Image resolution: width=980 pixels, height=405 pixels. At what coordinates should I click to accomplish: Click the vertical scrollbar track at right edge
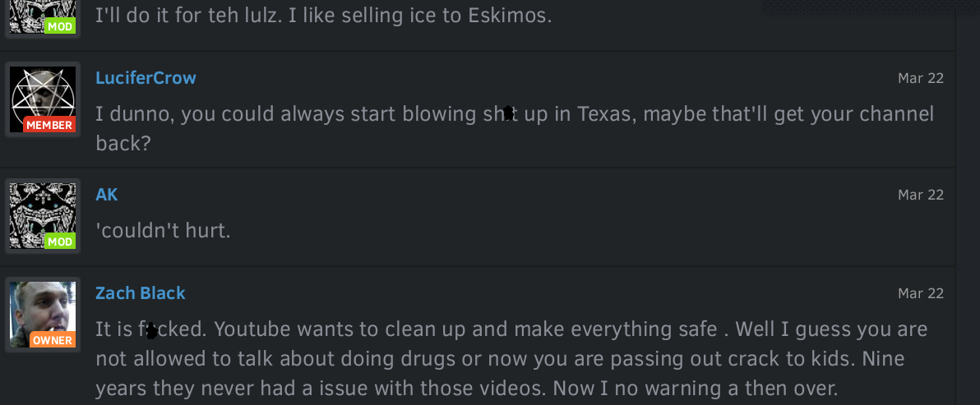(x=968, y=202)
